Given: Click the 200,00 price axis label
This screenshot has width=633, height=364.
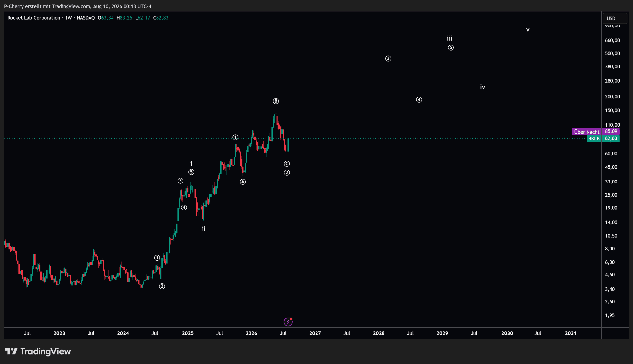Looking at the screenshot, I should 612,97.
